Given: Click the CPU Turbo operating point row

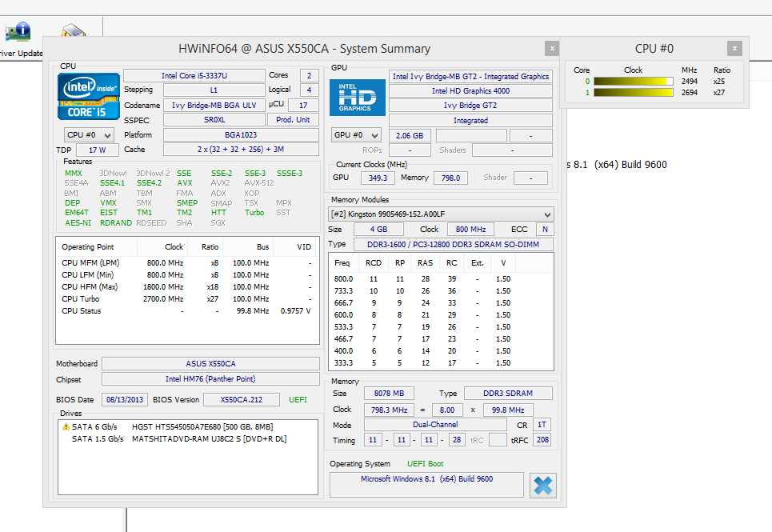Looking at the screenshot, I should [187, 298].
